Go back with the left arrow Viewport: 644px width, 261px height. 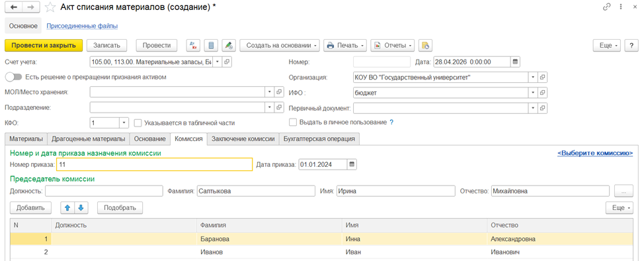pos(13,7)
